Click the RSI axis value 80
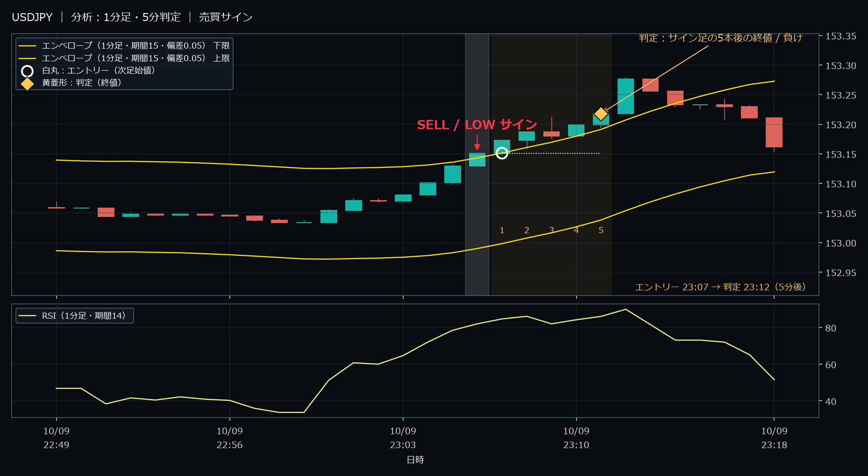This screenshot has width=868, height=476. (x=831, y=328)
